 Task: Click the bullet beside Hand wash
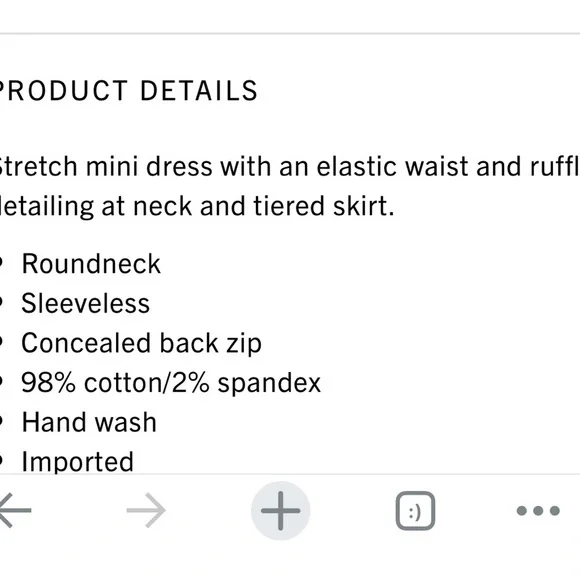click(x=1, y=421)
